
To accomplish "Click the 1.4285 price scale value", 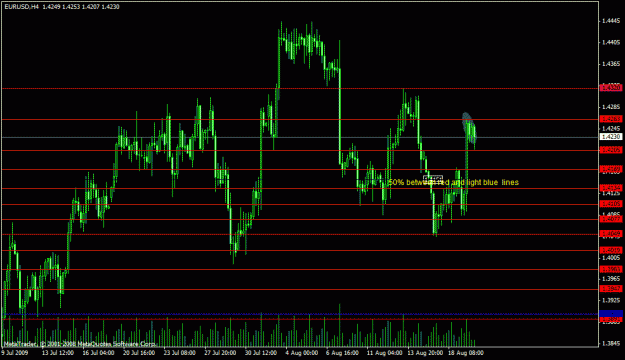I will click(611, 107).
